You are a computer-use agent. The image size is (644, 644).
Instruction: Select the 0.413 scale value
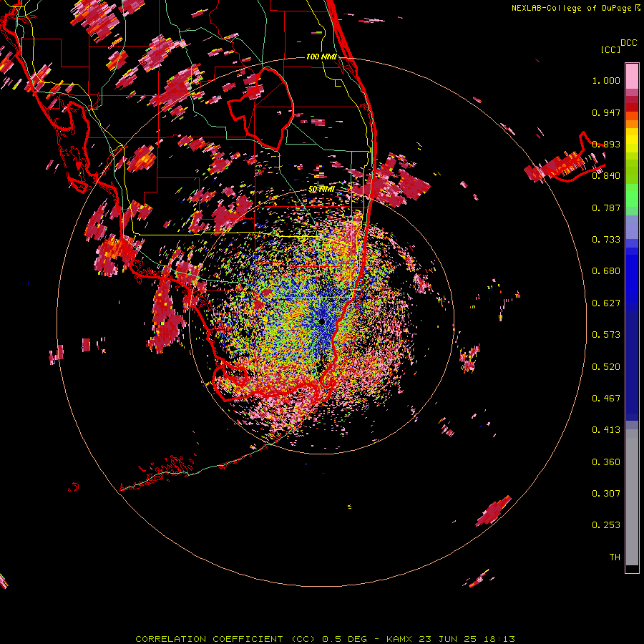tap(606, 430)
